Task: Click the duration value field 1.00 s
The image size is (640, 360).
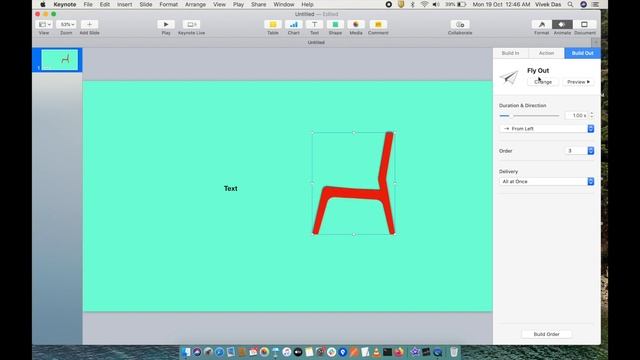Action: point(576,116)
